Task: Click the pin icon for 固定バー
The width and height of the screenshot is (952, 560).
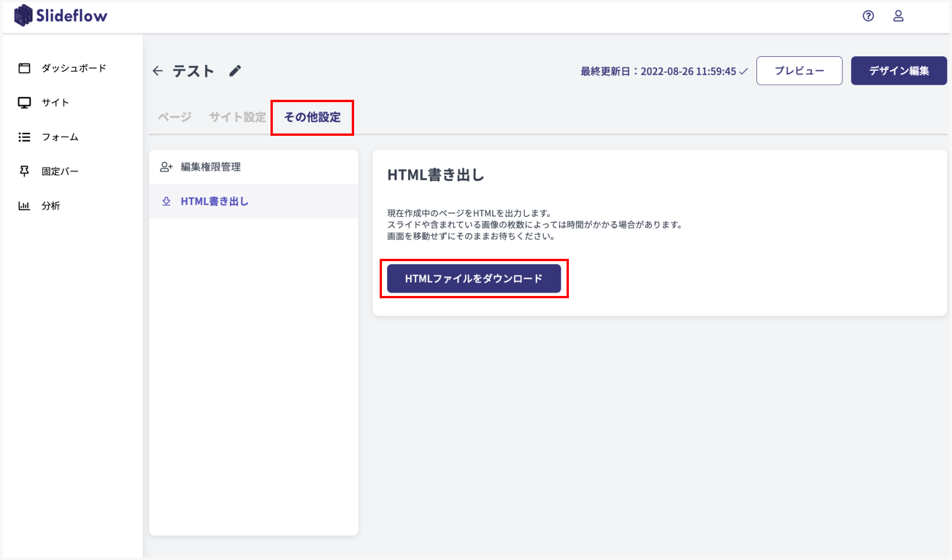Action: [24, 171]
